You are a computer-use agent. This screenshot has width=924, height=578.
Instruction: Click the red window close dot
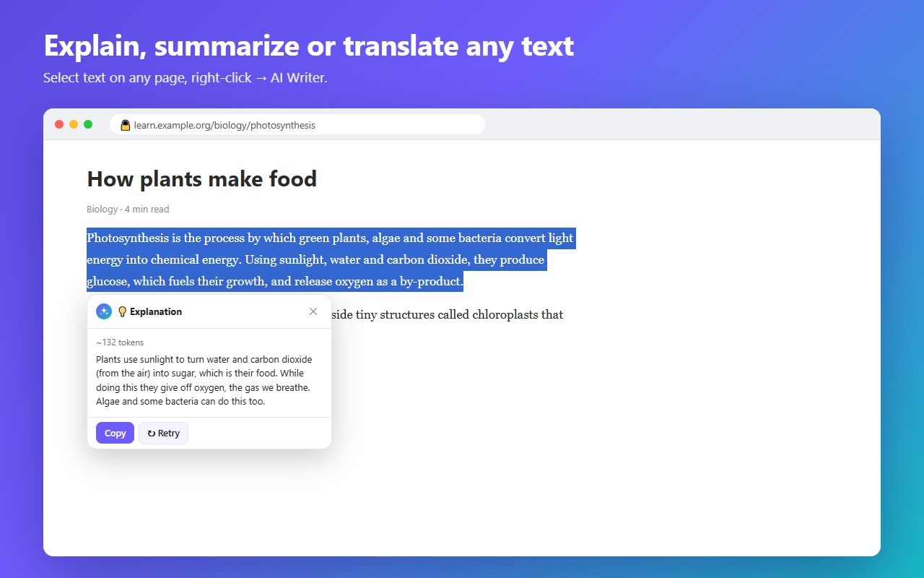point(59,124)
